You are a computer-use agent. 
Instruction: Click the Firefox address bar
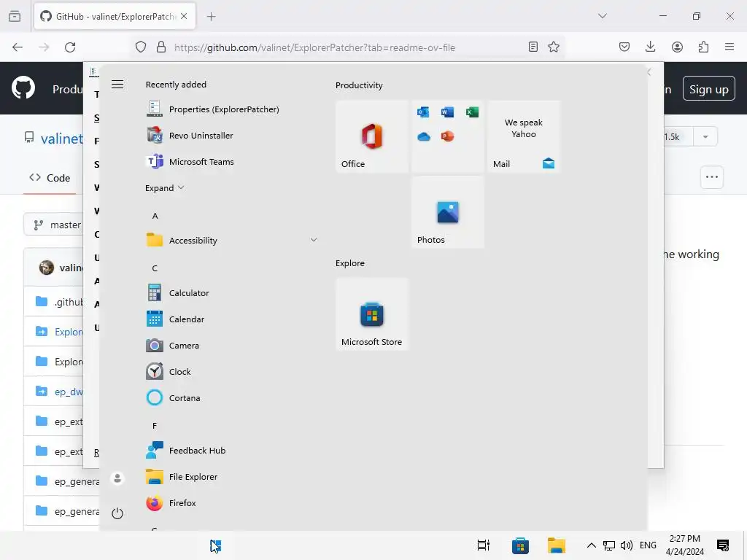348,47
